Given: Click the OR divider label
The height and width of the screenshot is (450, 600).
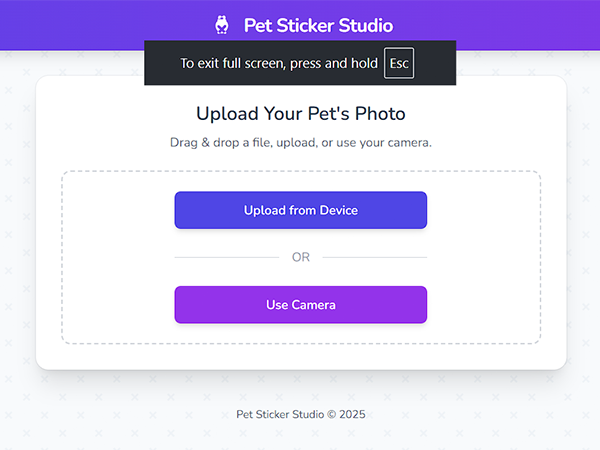Looking at the screenshot, I should (301, 257).
